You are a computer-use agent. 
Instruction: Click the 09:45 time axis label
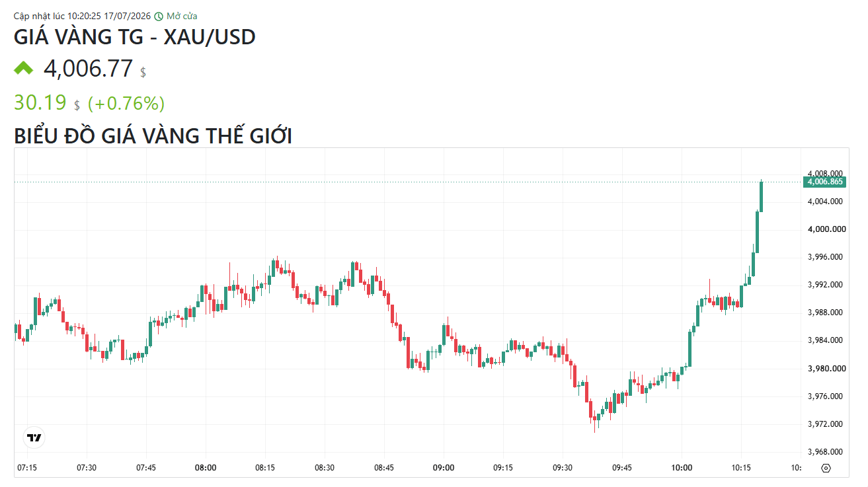[622, 468]
